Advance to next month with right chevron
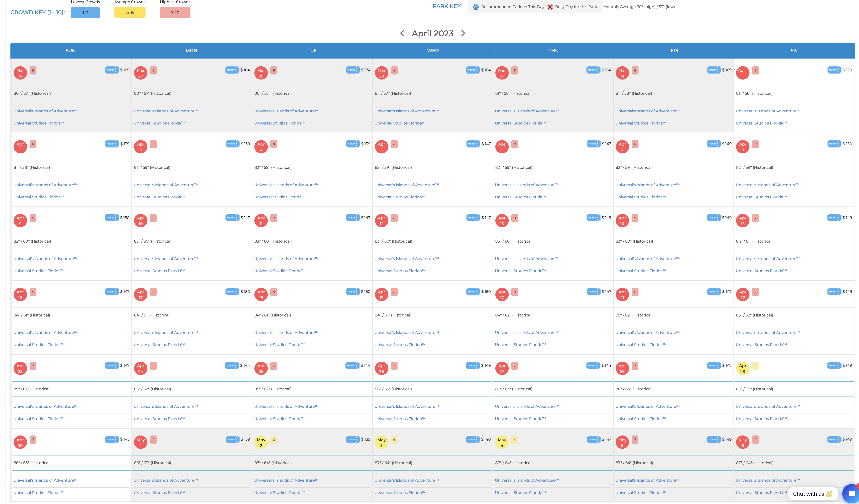 click(x=463, y=33)
